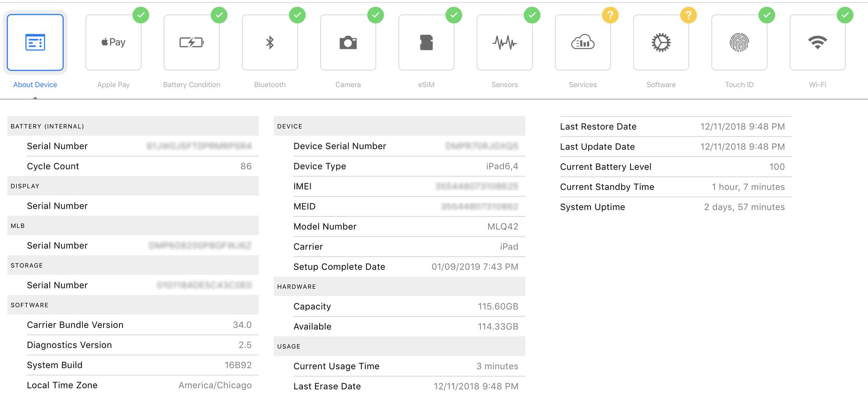Select the About Device icon tile
The height and width of the screenshot is (410, 868).
pos(35,42)
